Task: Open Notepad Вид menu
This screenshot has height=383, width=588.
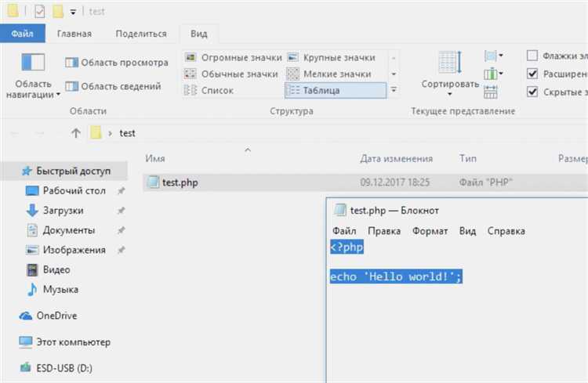Action: coord(467,231)
